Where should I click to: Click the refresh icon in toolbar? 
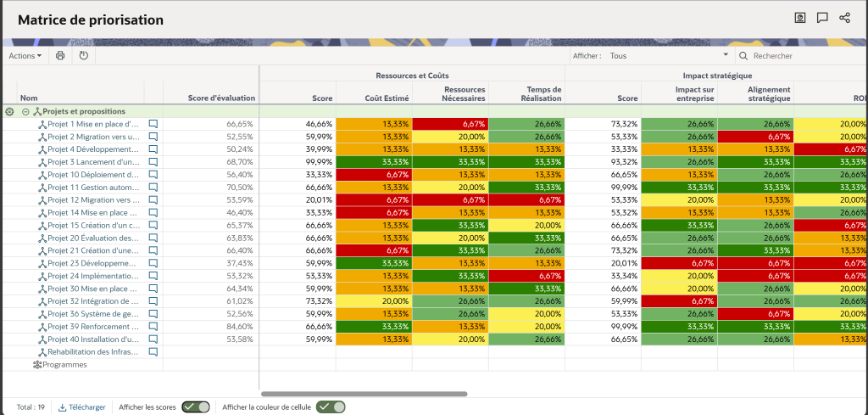coord(83,56)
